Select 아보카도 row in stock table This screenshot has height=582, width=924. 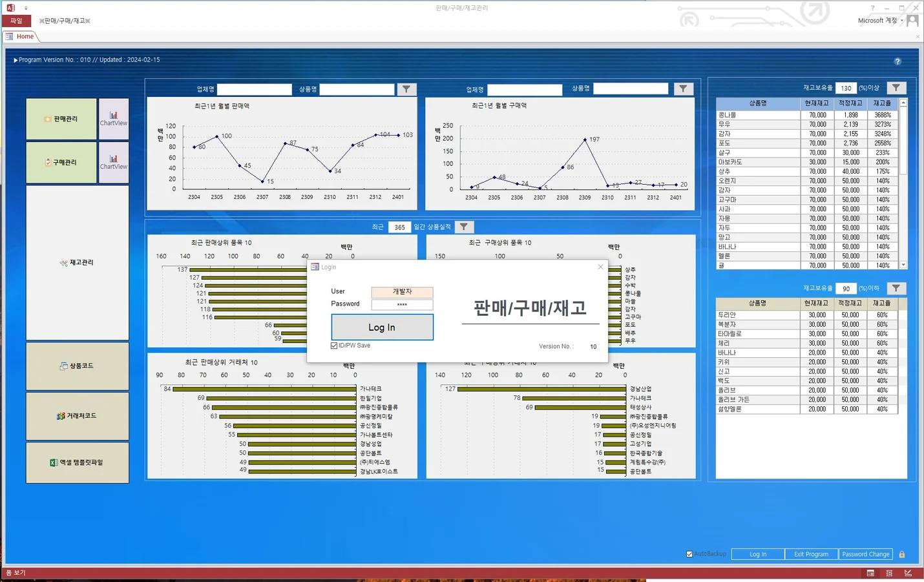[806, 162]
